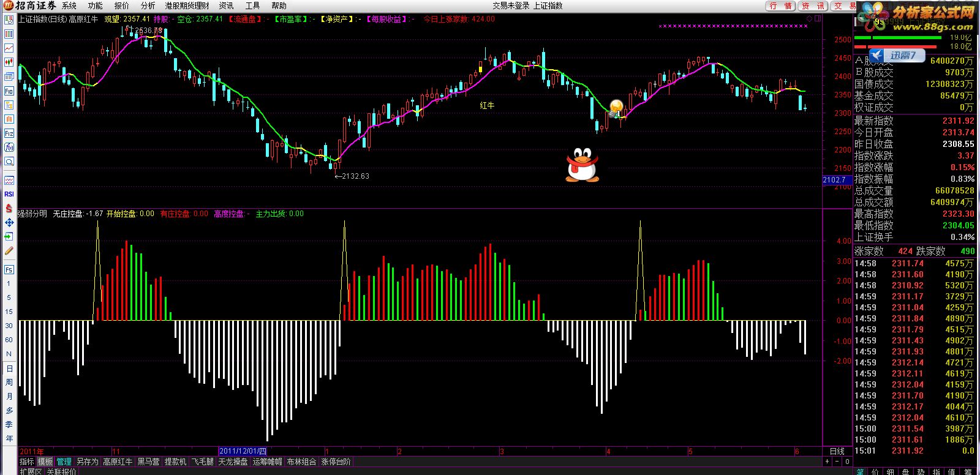Image resolution: width=980 pixels, height=475 pixels.
Task: Switch to daily 日 period
Action: pos(9,368)
